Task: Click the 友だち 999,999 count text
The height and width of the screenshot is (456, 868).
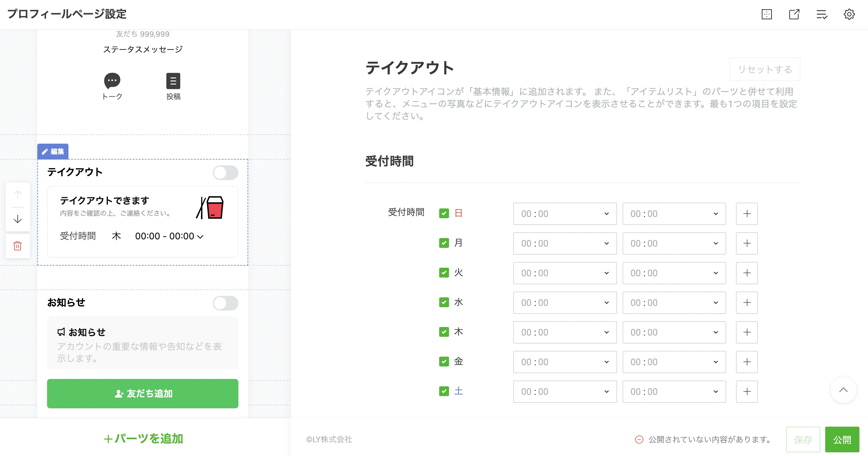Action: (x=142, y=34)
